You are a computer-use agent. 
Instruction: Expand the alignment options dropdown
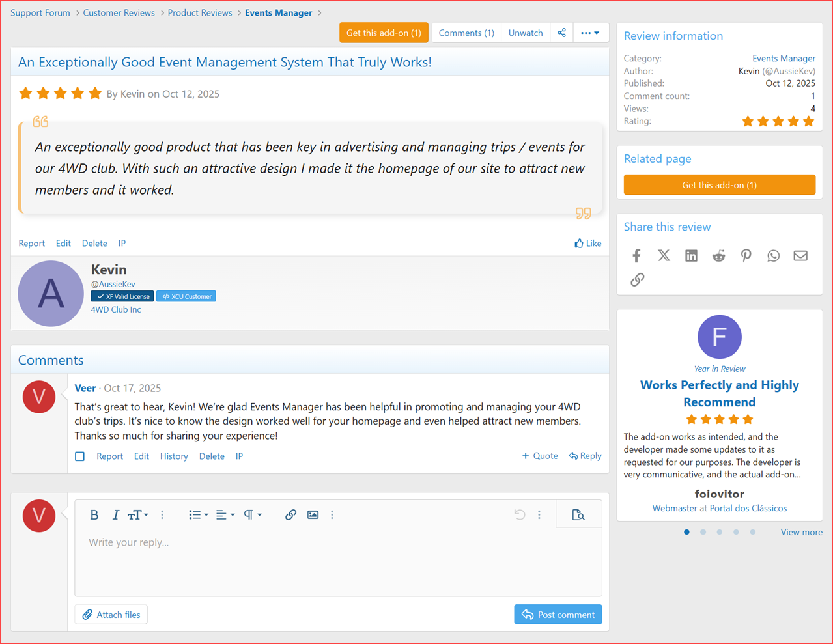point(225,514)
